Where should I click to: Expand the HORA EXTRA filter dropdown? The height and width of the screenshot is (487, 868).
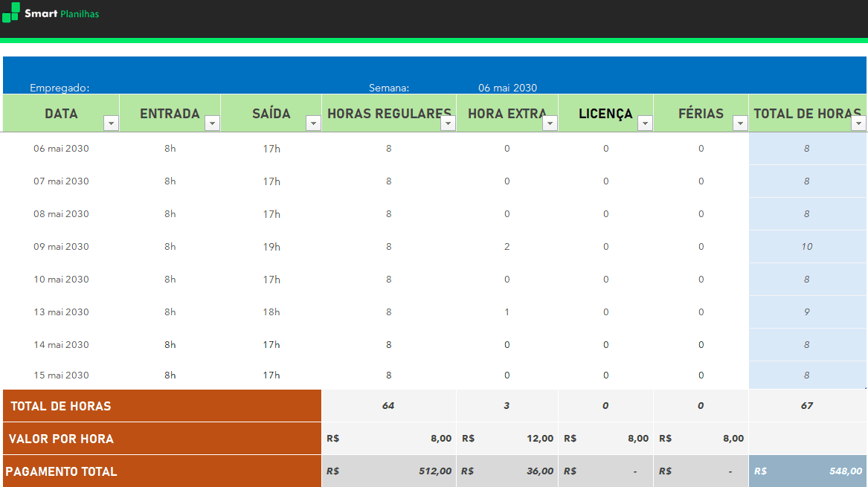click(550, 123)
